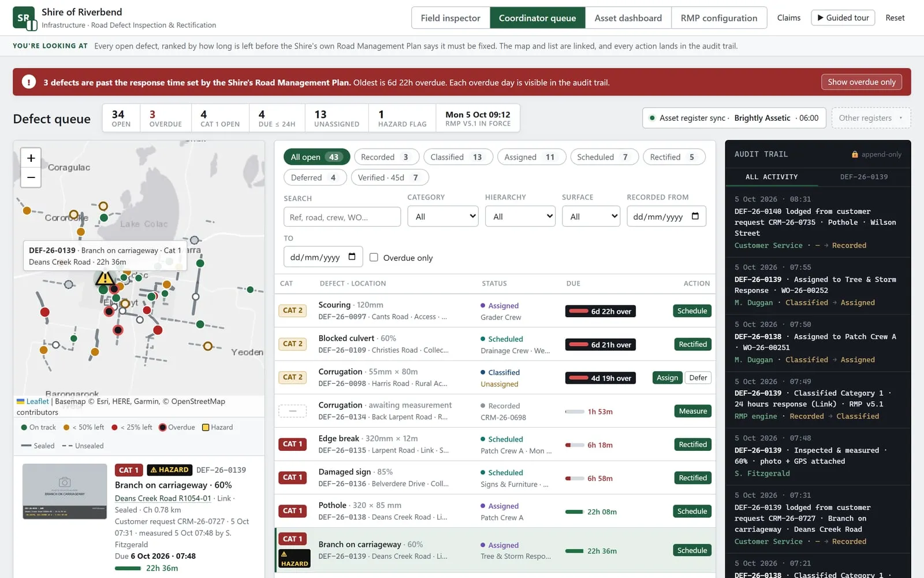Click the alert exclamation icon in overdue banner
924x578 pixels.
29,82
